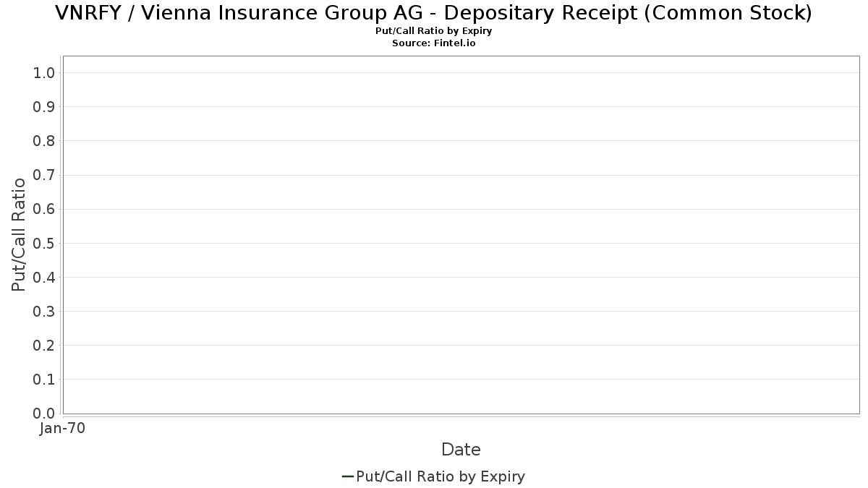The image size is (868, 488).
Task: Click the Source: Fintel.io text
Action: (433, 43)
